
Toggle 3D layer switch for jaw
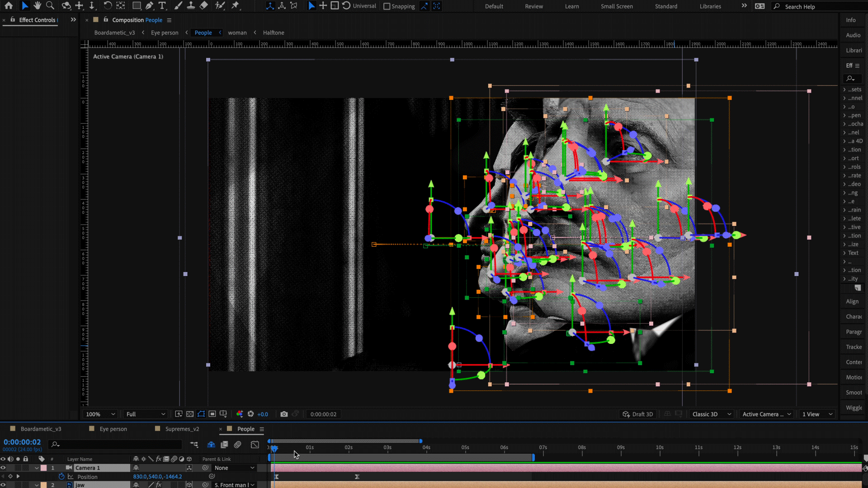pos(189,485)
